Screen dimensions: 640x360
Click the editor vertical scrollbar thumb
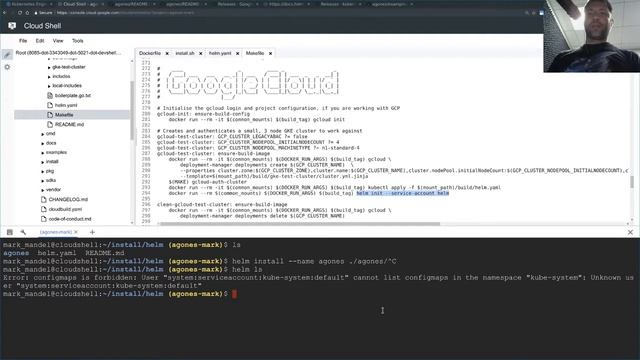(x=632, y=182)
